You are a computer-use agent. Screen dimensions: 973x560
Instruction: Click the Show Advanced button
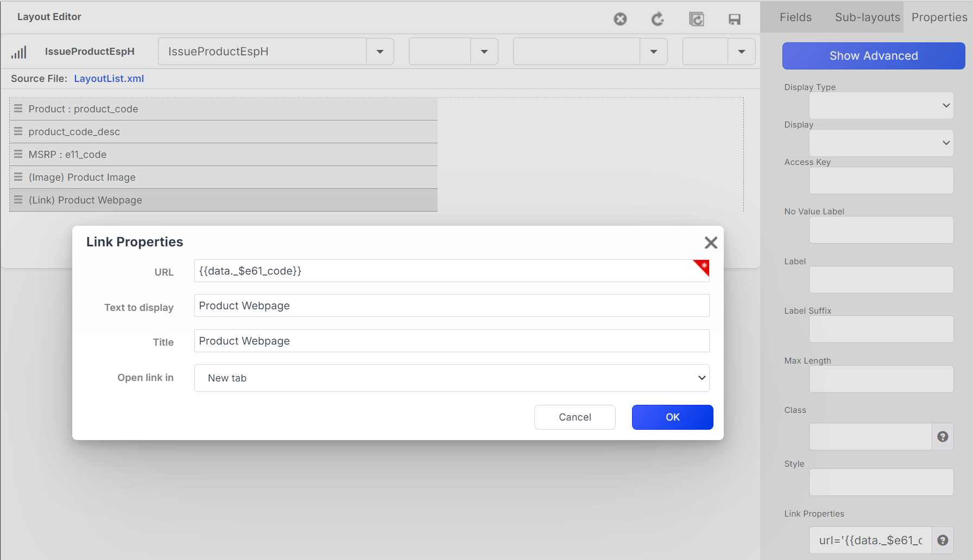(x=873, y=56)
